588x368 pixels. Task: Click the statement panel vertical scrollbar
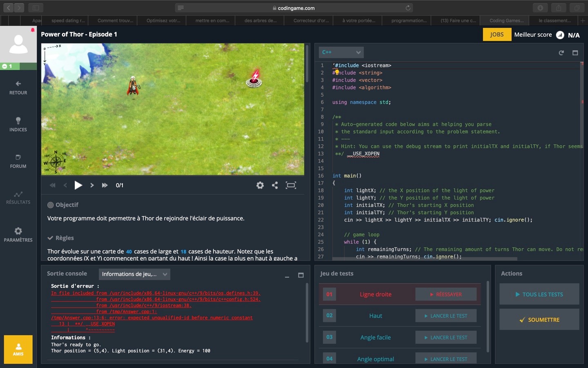(307, 63)
